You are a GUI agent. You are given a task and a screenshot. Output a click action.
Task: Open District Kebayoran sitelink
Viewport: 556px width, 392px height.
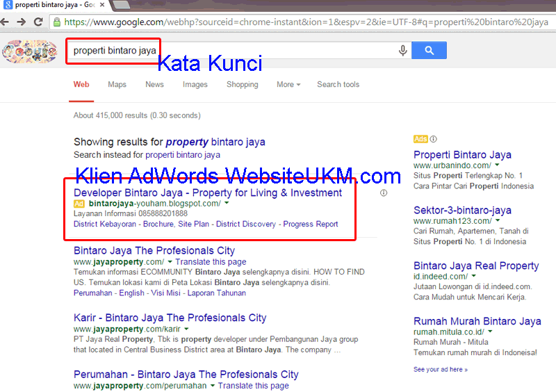pos(105,224)
